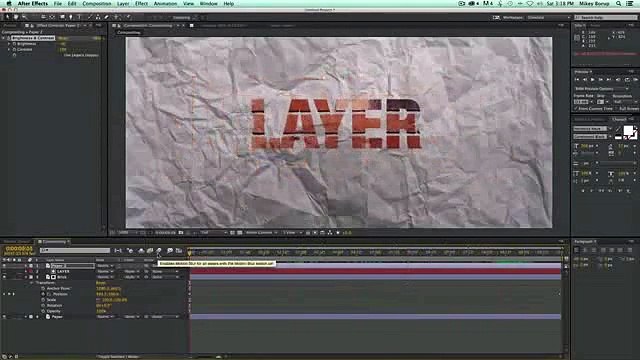This screenshot has width=640, height=360.
Task: Enable Motion Blur for all layers
Action: 159,251
